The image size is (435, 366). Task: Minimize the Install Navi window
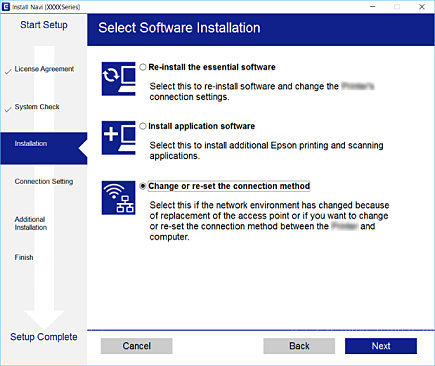[x=373, y=7]
